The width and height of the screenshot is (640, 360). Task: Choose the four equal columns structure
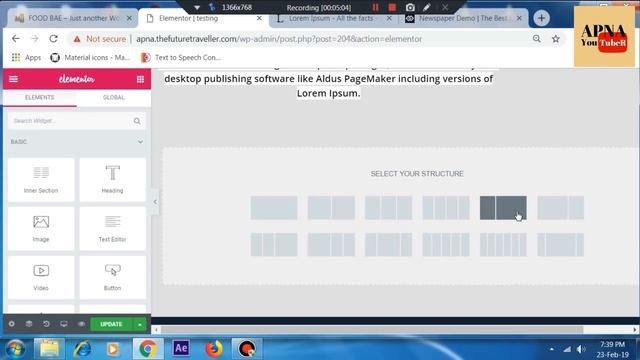[446, 208]
